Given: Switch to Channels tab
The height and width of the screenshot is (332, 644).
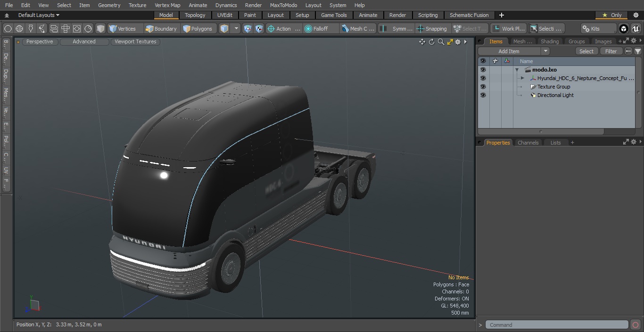Looking at the screenshot, I should pyautogui.click(x=528, y=143).
